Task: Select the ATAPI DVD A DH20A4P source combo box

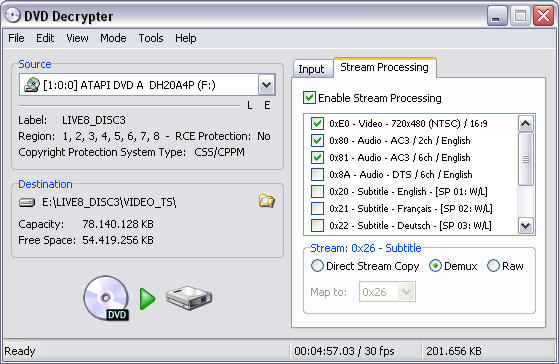Action: [x=147, y=85]
